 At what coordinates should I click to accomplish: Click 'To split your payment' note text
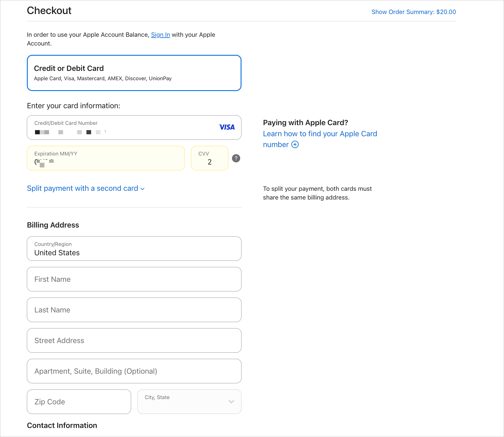tap(317, 193)
